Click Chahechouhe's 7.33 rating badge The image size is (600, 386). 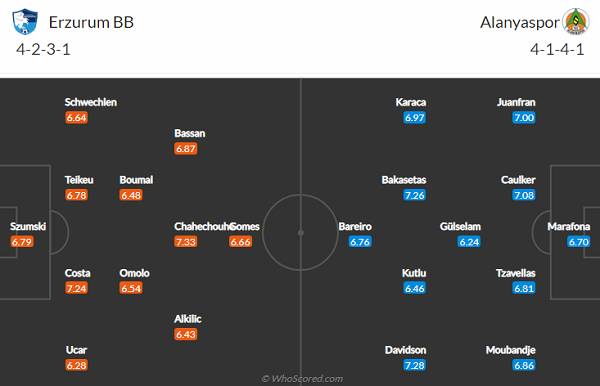(186, 242)
